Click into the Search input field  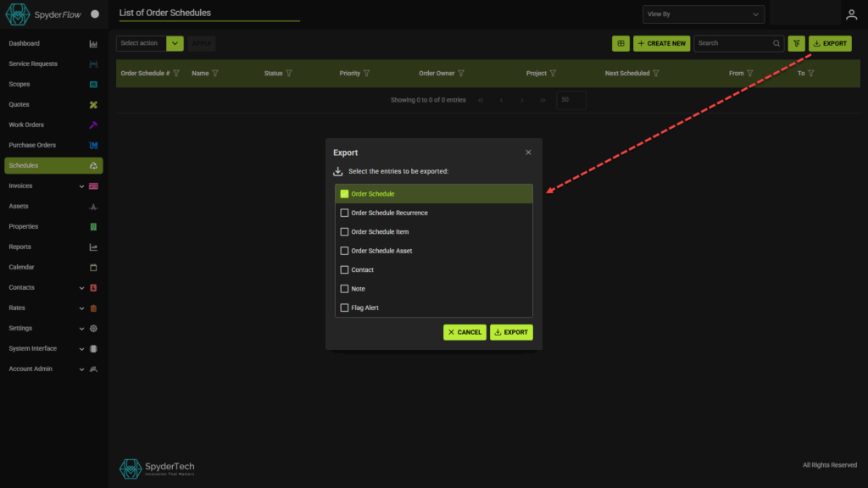[x=733, y=43]
